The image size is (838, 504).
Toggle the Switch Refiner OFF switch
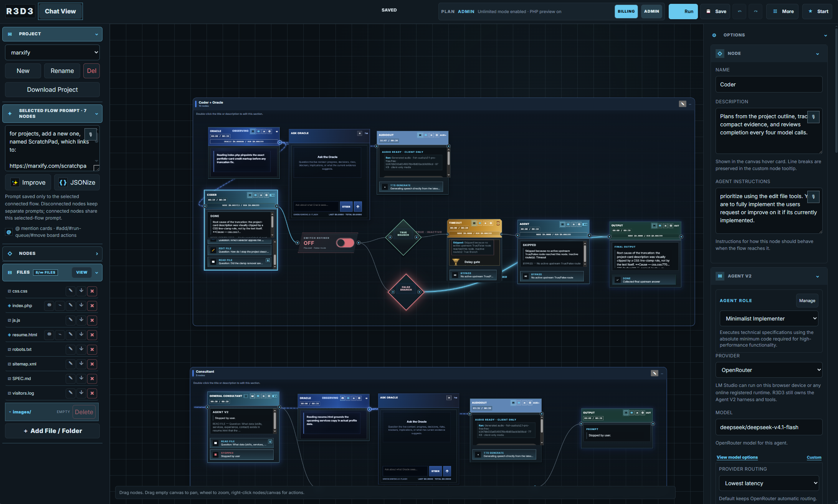tap(345, 243)
